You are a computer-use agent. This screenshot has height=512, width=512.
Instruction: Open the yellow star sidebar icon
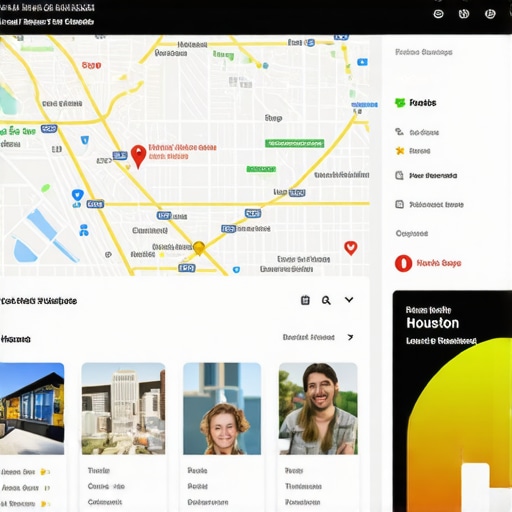click(x=400, y=151)
